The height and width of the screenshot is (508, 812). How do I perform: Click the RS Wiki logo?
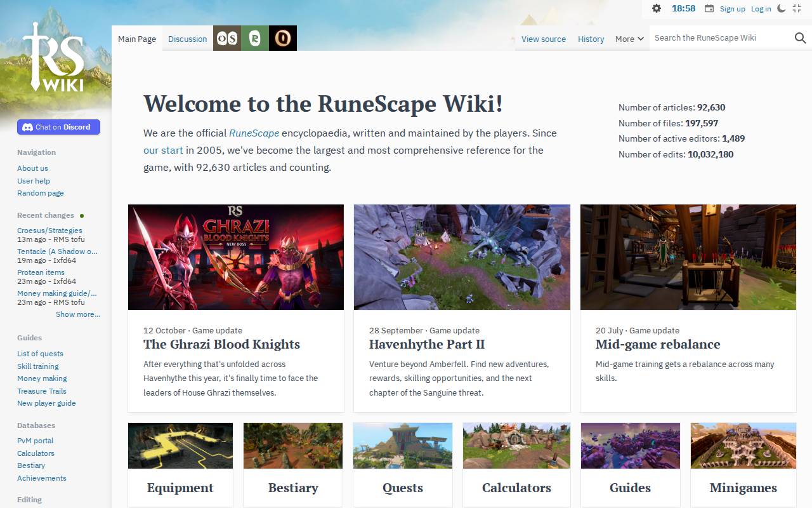pyautogui.click(x=54, y=57)
